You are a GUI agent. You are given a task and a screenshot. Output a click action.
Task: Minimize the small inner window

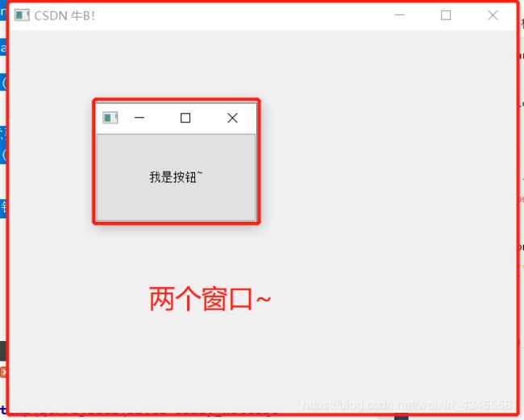tap(139, 119)
